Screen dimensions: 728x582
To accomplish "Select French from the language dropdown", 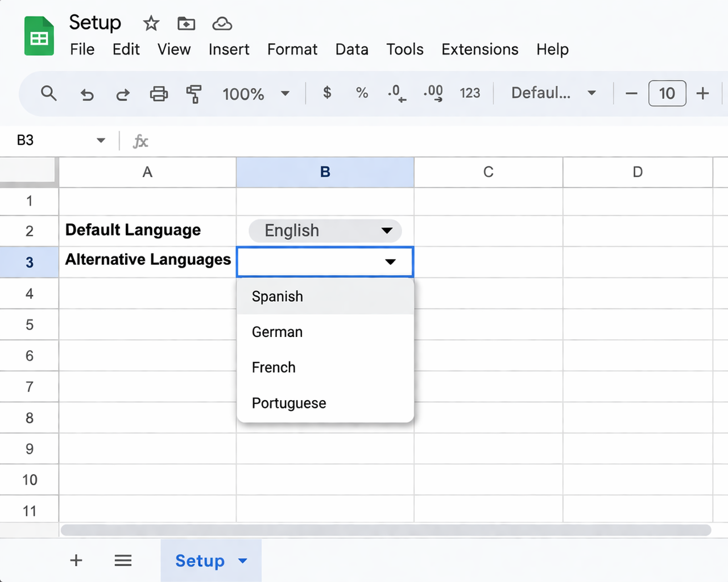I will pos(274,367).
